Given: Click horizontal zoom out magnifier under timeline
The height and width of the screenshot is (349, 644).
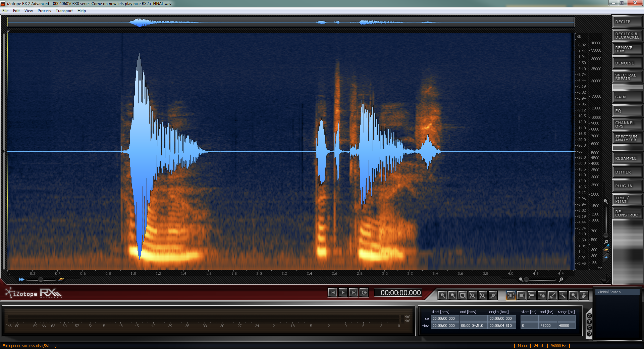Looking at the screenshot, I should pos(521,280).
